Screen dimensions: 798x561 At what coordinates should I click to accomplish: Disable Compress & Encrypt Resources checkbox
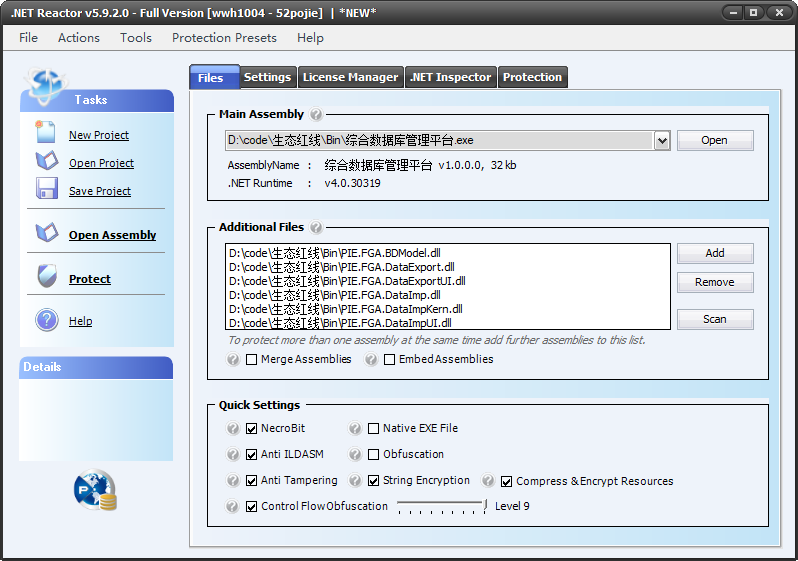tap(506, 482)
